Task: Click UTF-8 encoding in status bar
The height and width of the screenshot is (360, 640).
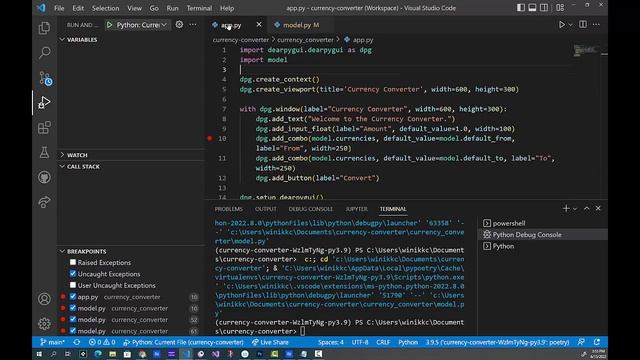Action: (360, 342)
